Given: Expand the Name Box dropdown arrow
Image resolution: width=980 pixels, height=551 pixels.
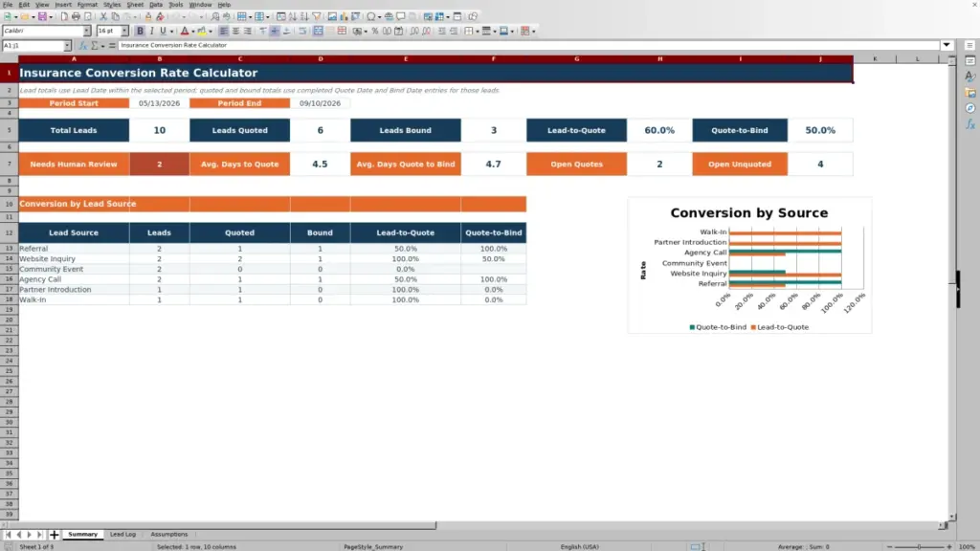Looking at the screenshot, I should click(x=67, y=46).
